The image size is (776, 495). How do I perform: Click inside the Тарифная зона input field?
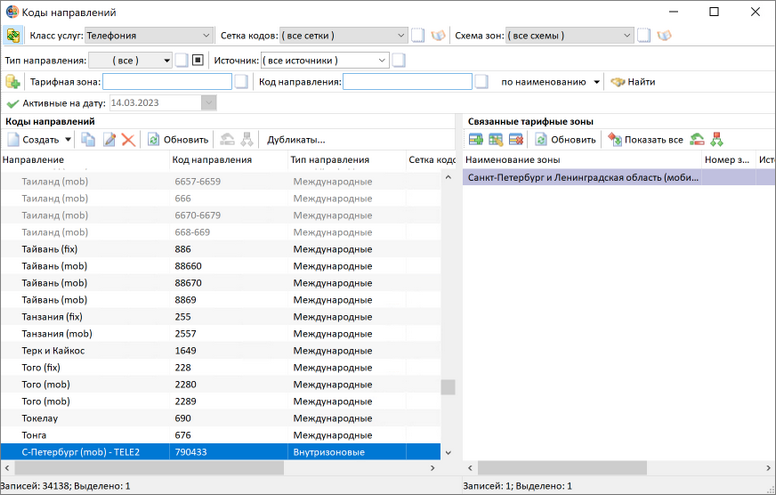pyautogui.click(x=167, y=82)
